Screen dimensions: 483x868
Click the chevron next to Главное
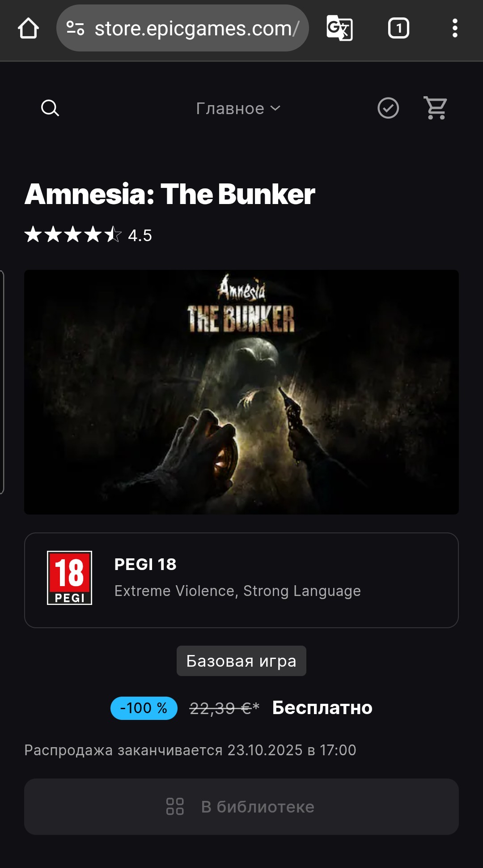click(x=275, y=108)
